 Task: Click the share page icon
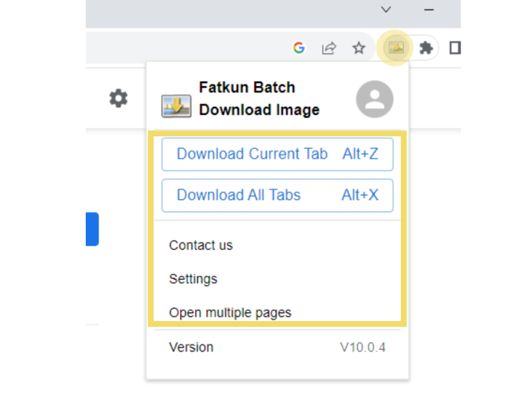point(329,48)
